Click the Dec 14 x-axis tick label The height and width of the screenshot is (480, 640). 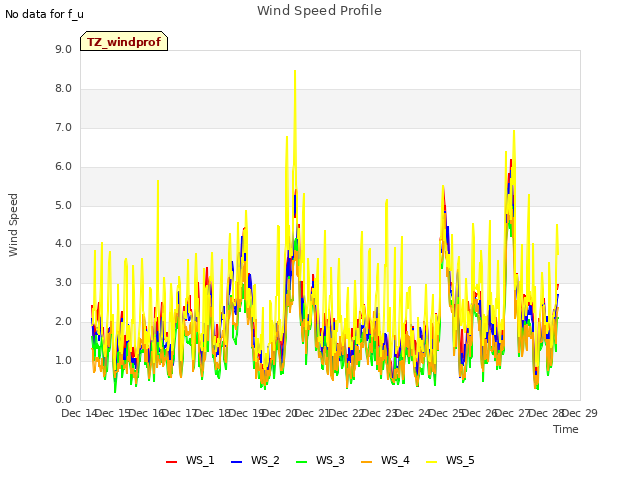pos(79,413)
